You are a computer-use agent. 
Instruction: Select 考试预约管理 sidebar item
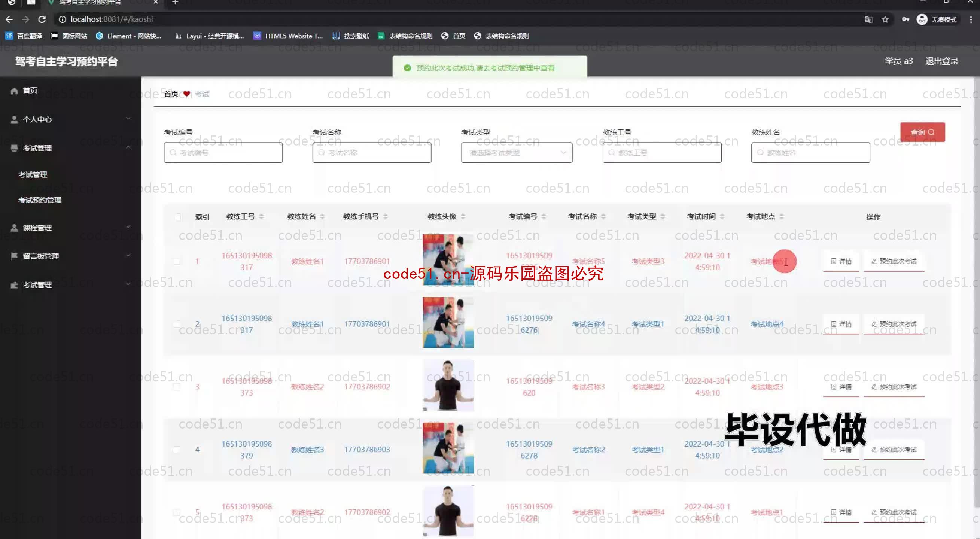point(40,199)
